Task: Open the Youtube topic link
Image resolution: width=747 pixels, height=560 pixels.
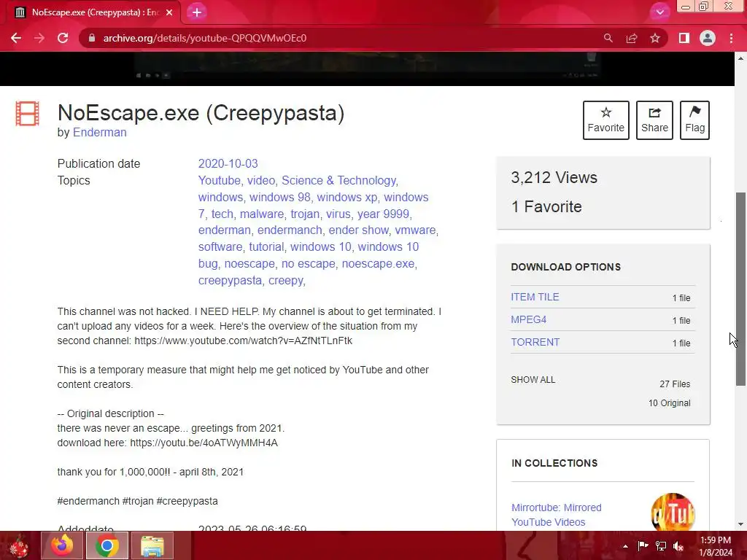Action: [x=219, y=181]
